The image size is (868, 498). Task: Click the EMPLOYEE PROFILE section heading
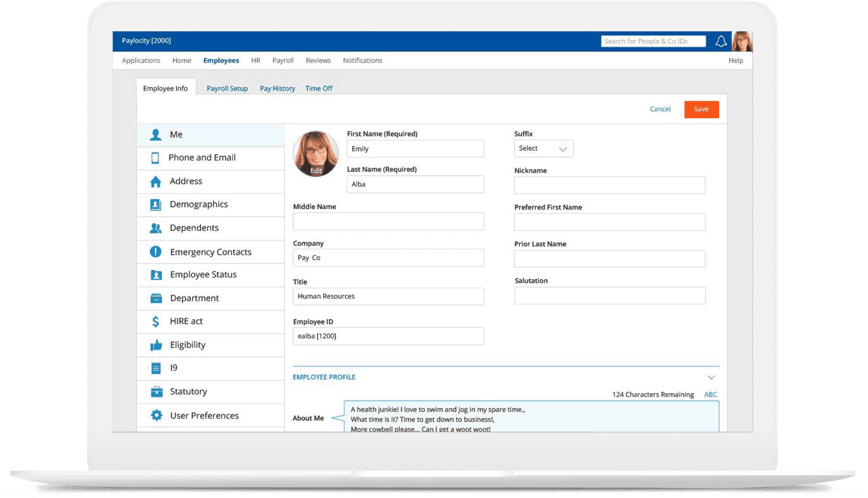click(324, 377)
